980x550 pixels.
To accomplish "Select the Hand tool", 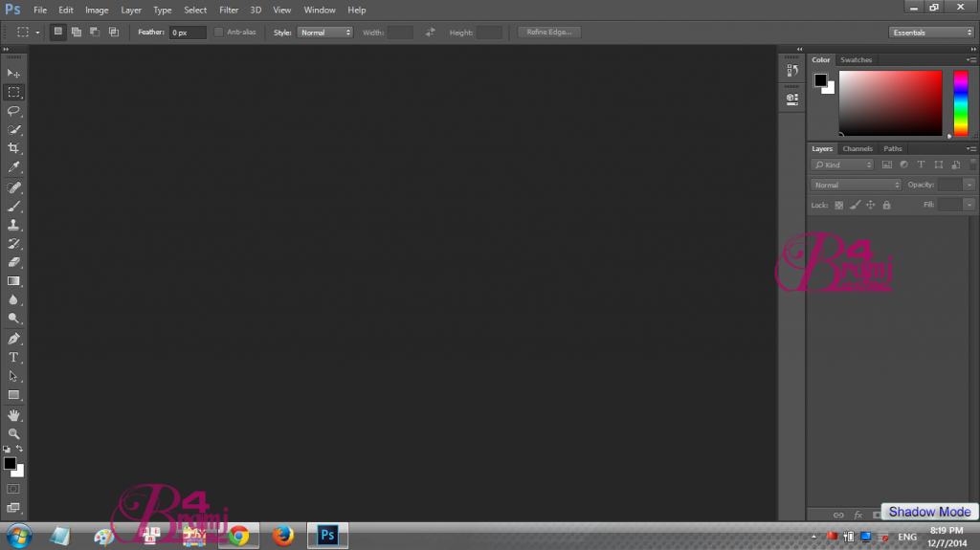I will tap(13, 415).
